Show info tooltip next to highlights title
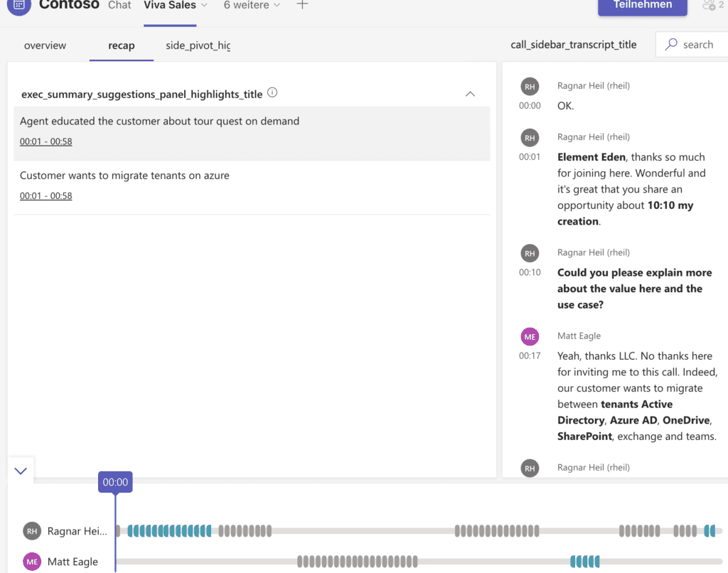The width and height of the screenshot is (728, 573). point(272,93)
